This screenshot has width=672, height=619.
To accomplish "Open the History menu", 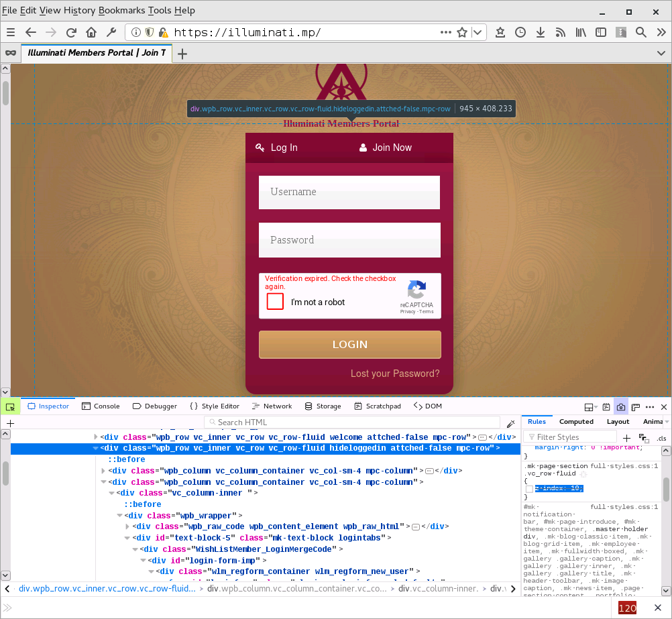I will tap(79, 10).
